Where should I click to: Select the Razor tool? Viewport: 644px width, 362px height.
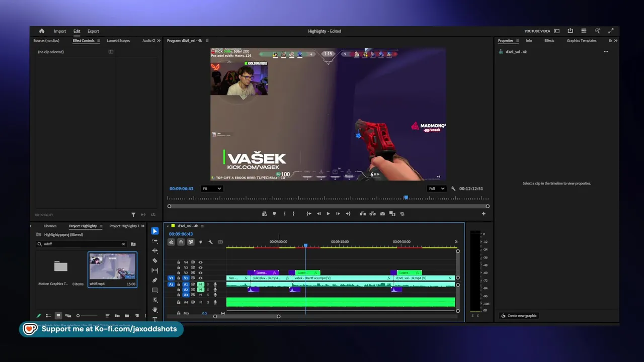155,260
